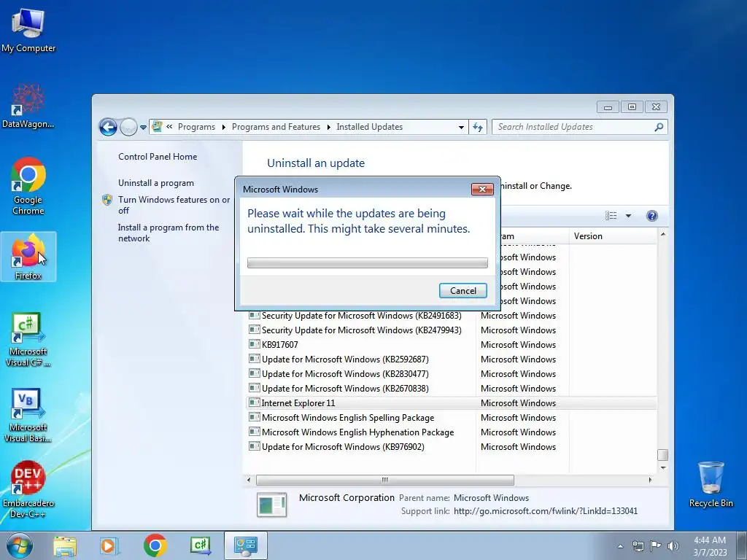
Task: Launch Google Chrome from desktop shortcut
Action: pyautogui.click(x=28, y=186)
